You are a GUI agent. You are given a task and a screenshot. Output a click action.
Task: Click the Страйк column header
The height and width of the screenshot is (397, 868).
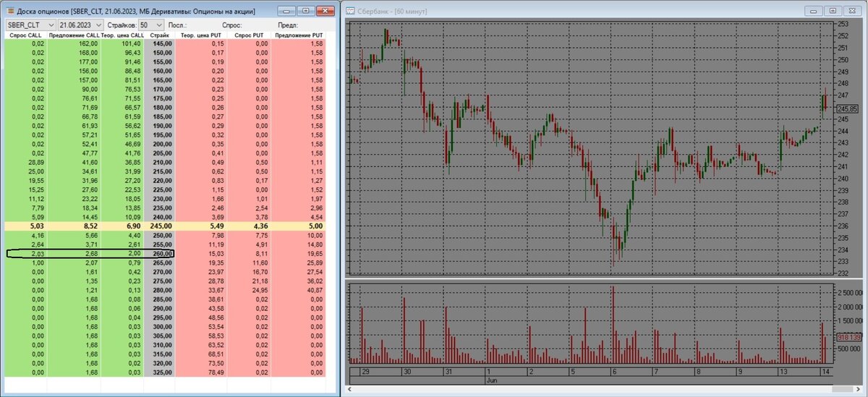coord(160,35)
